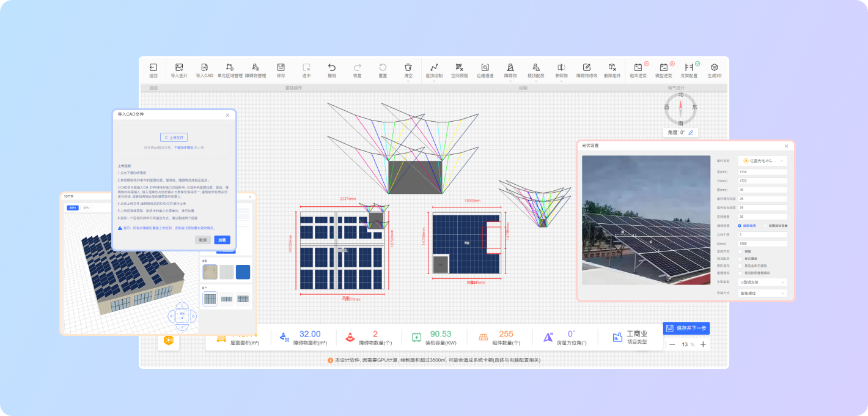The width and height of the screenshot is (868, 416).
Task: Open the 组件名称 module name dropdown
Action: 763,161
